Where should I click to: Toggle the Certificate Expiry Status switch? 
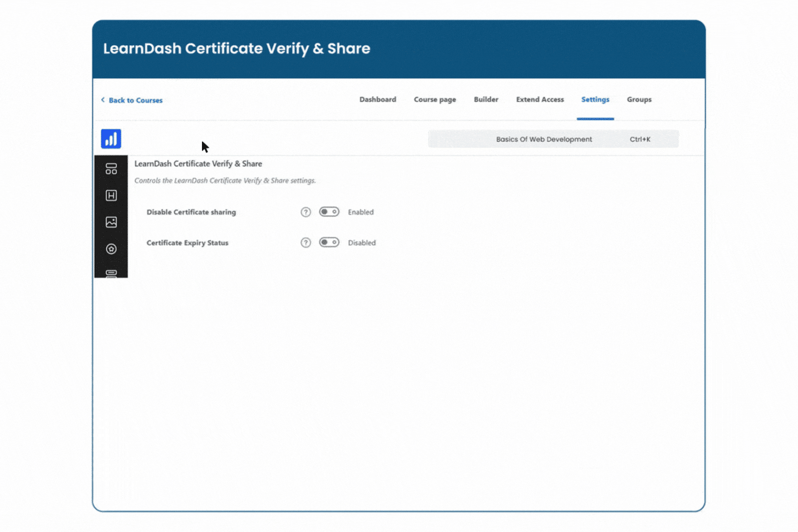pos(329,242)
